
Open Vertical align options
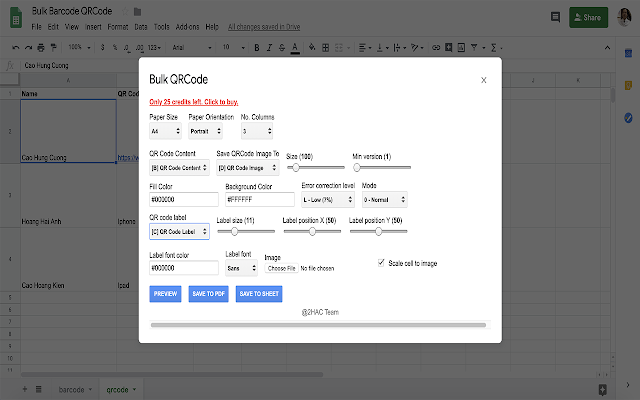pyautogui.click(x=382, y=48)
